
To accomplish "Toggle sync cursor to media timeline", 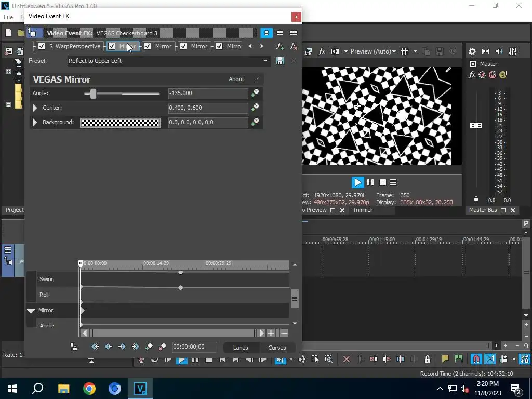I will pos(74,347).
